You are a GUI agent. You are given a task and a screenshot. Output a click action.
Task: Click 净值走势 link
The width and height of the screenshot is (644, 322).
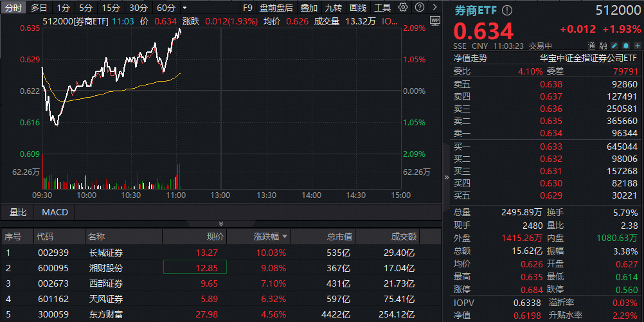coord(470,58)
